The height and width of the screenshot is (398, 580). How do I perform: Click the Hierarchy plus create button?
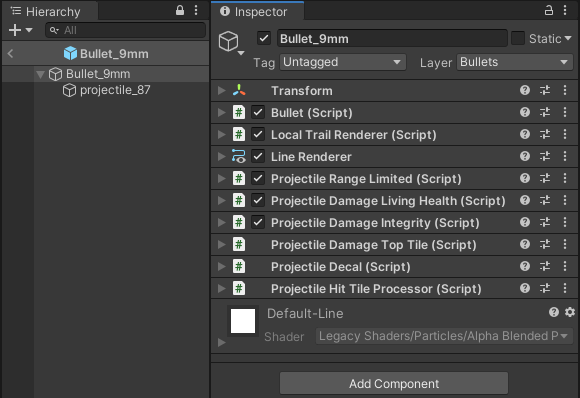pos(20,30)
